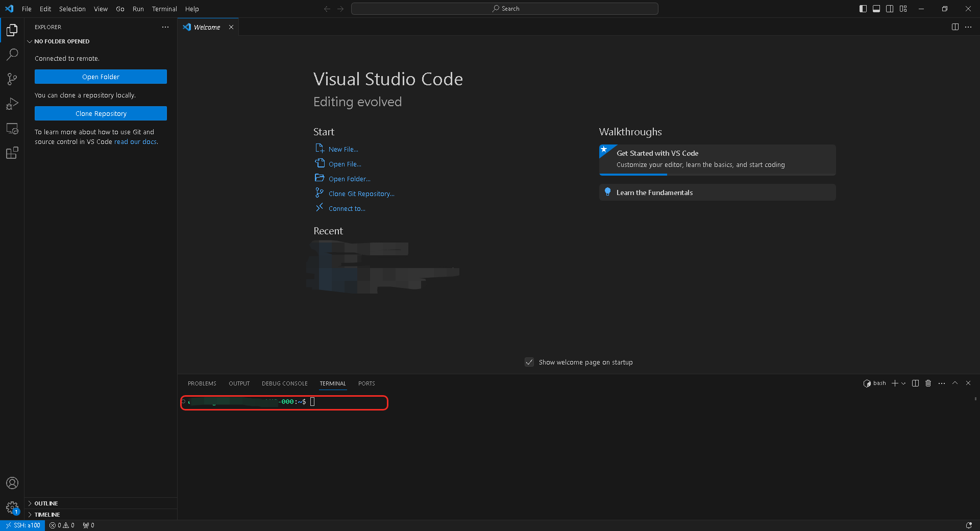Image resolution: width=980 pixels, height=531 pixels.
Task: Toggle panel layout icon
Action: point(876,9)
